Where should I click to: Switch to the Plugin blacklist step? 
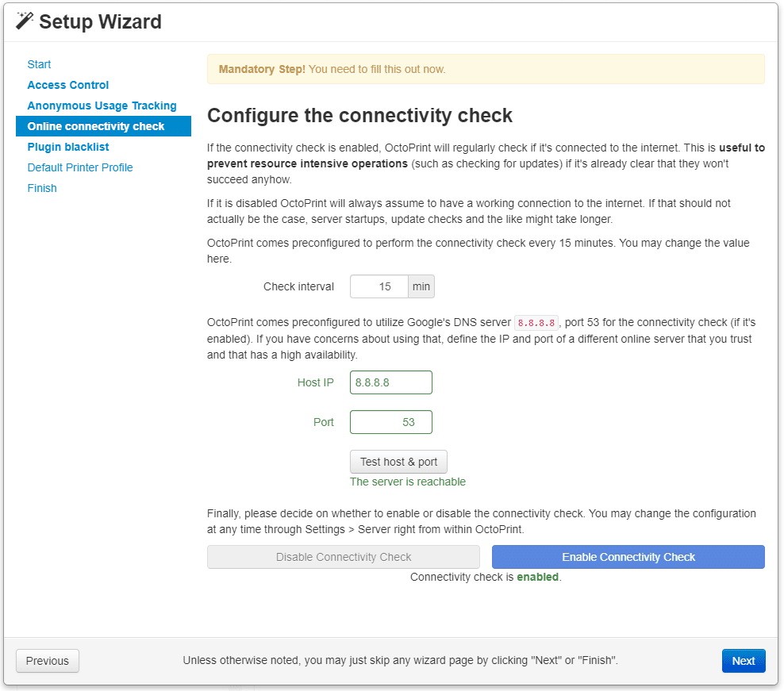[68, 147]
